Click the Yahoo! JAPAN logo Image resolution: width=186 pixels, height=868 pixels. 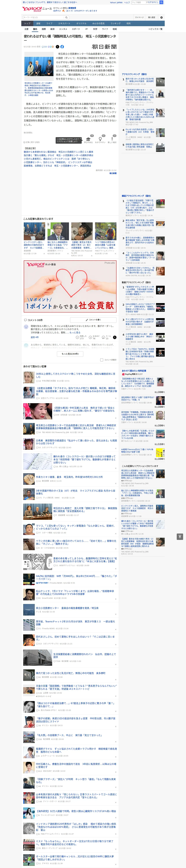32,9
